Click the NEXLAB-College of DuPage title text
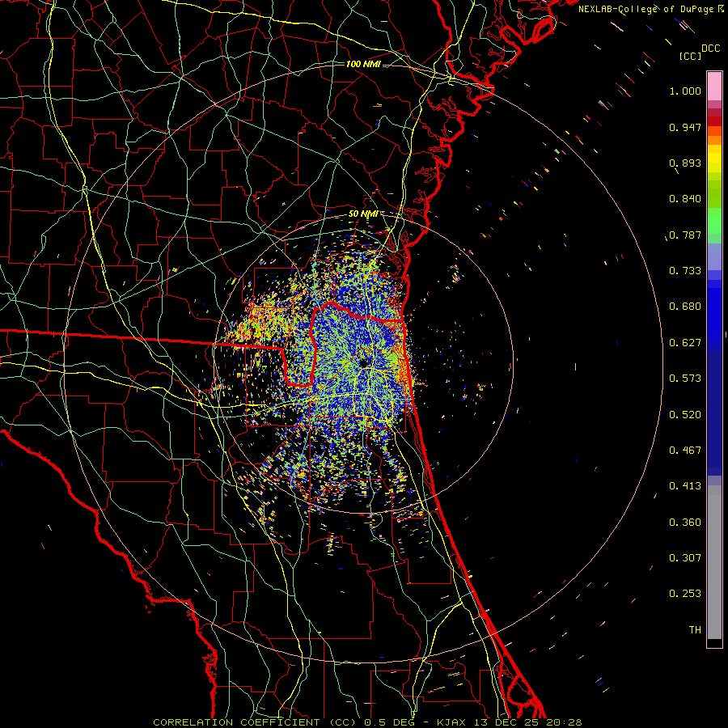The image size is (728, 728). point(647,9)
